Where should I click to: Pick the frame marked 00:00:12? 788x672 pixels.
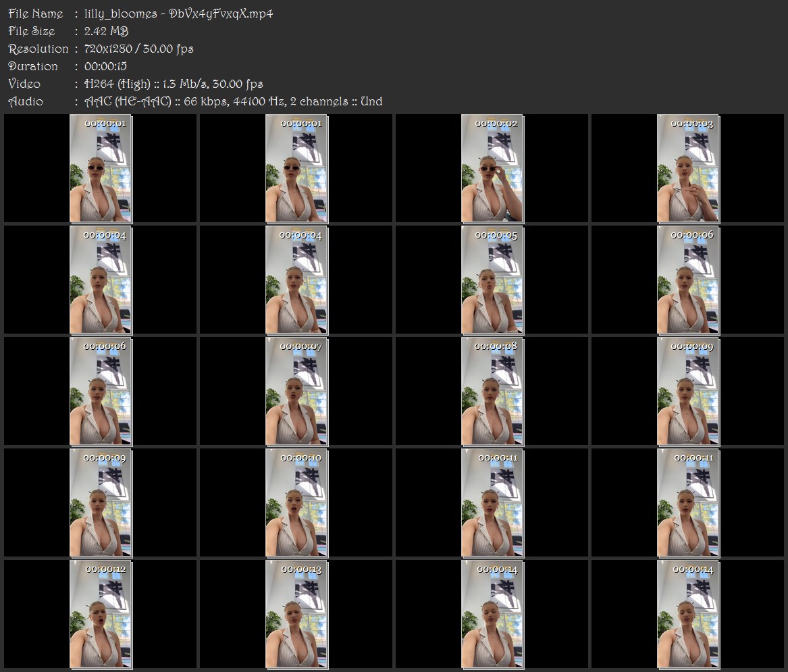[x=101, y=615]
